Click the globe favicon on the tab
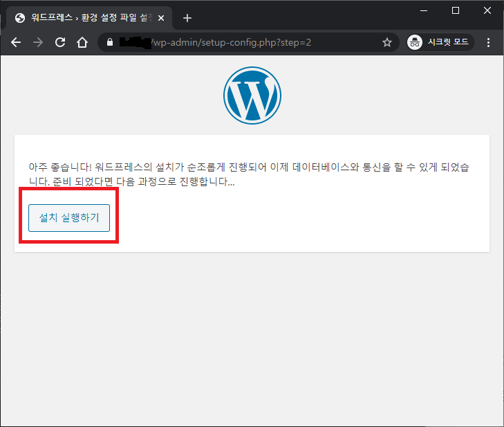 point(19,18)
